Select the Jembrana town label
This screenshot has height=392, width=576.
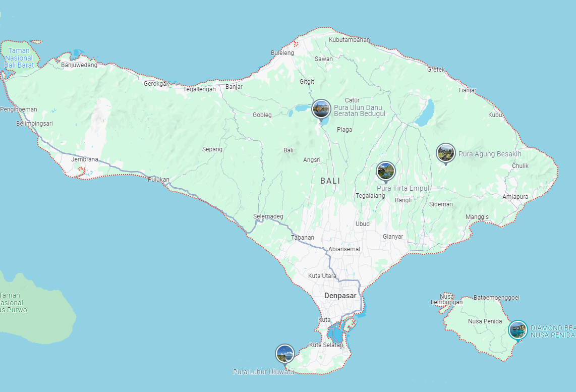tap(85, 159)
